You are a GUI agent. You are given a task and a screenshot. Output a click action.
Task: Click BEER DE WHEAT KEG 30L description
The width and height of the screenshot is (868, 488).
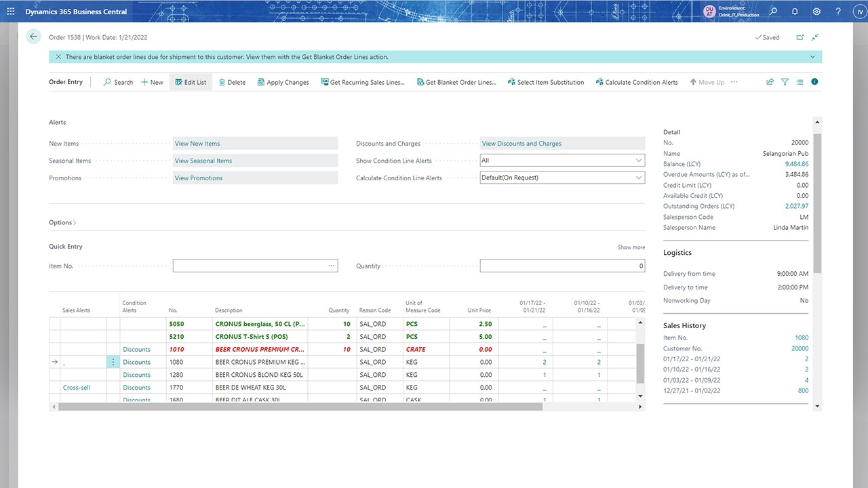click(250, 388)
